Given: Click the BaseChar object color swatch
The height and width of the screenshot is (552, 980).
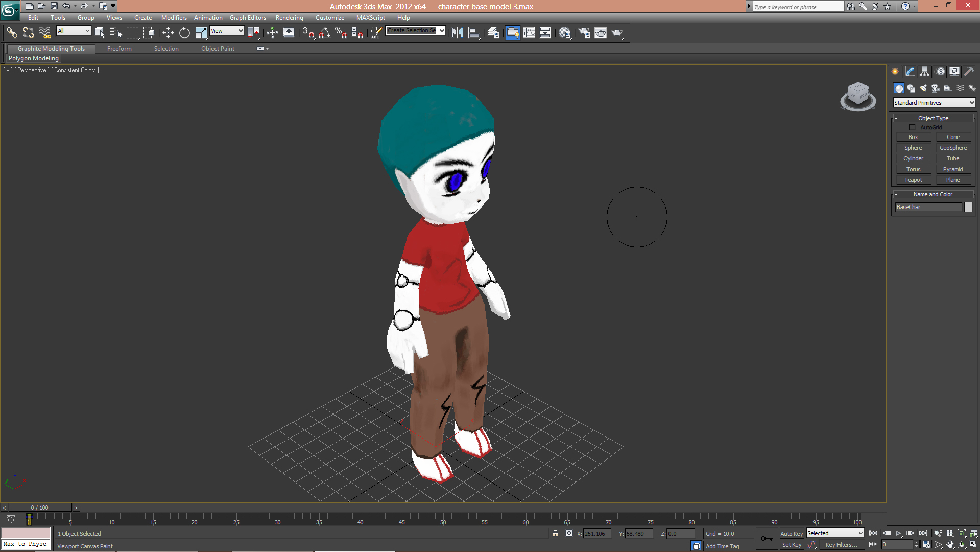Looking at the screenshot, I should click(x=968, y=207).
